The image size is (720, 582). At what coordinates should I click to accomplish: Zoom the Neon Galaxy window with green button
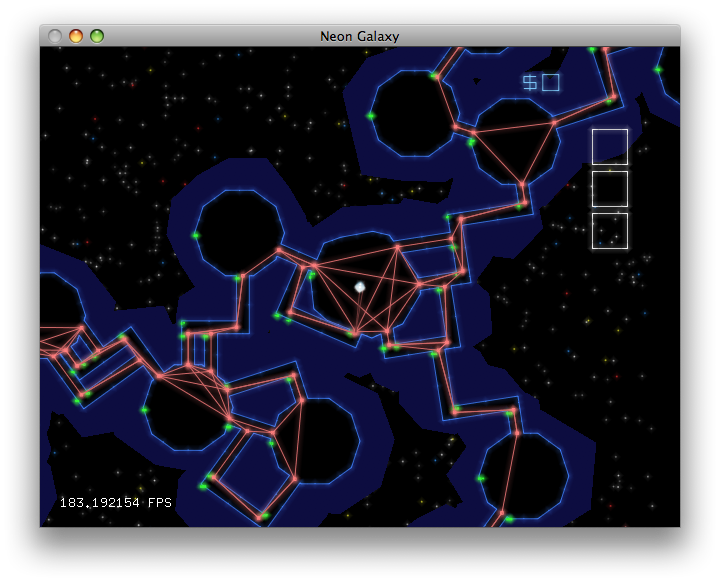[x=97, y=36]
